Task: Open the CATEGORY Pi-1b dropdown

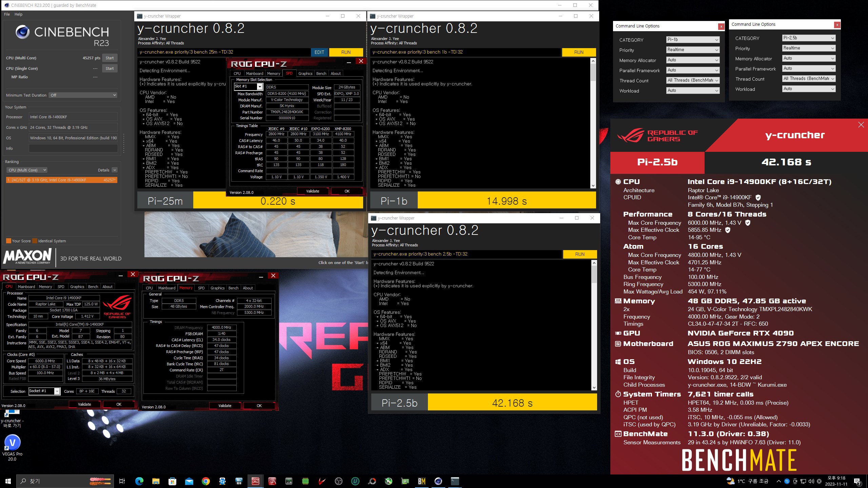Action: tap(693, 40)
